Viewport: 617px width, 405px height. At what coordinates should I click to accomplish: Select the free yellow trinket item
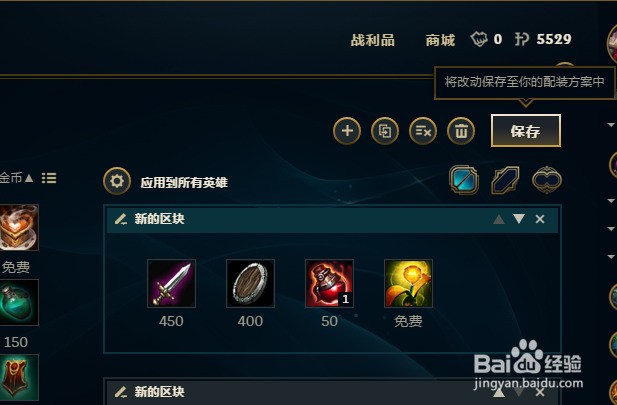(408, 283)
